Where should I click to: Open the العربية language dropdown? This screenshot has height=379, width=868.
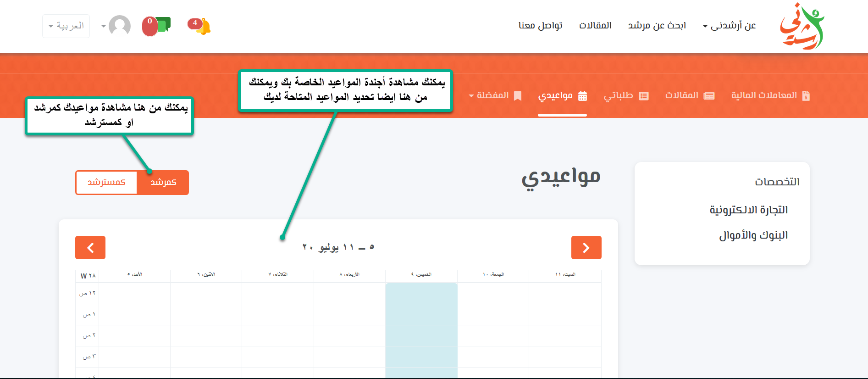pyautogui.click(x=66, y=26)
